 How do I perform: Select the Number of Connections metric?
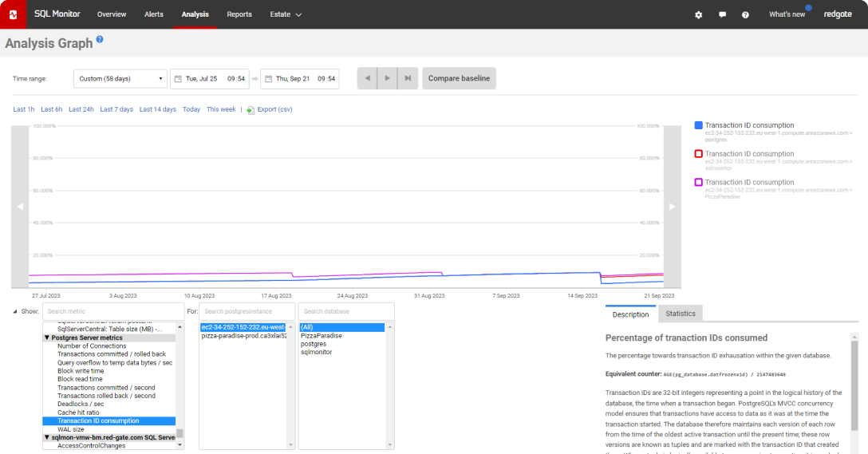[x=92, y=346]
